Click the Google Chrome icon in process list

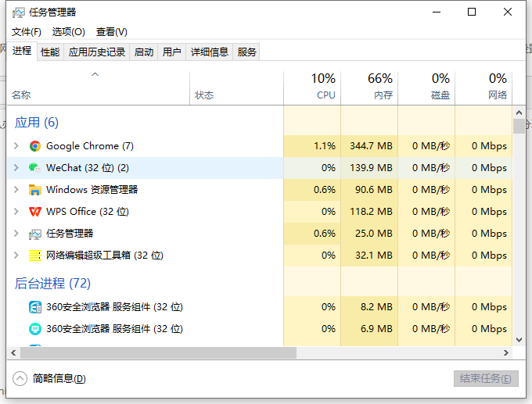(34, 146)
